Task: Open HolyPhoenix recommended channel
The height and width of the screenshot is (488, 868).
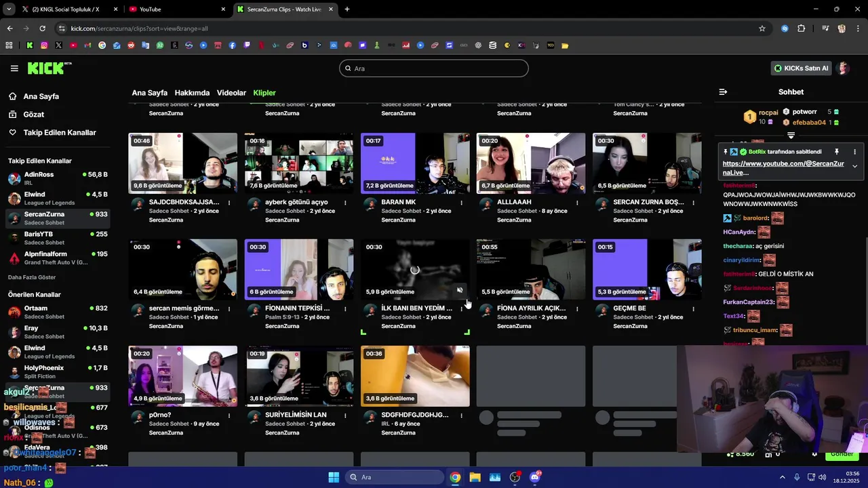Action: 58,372
